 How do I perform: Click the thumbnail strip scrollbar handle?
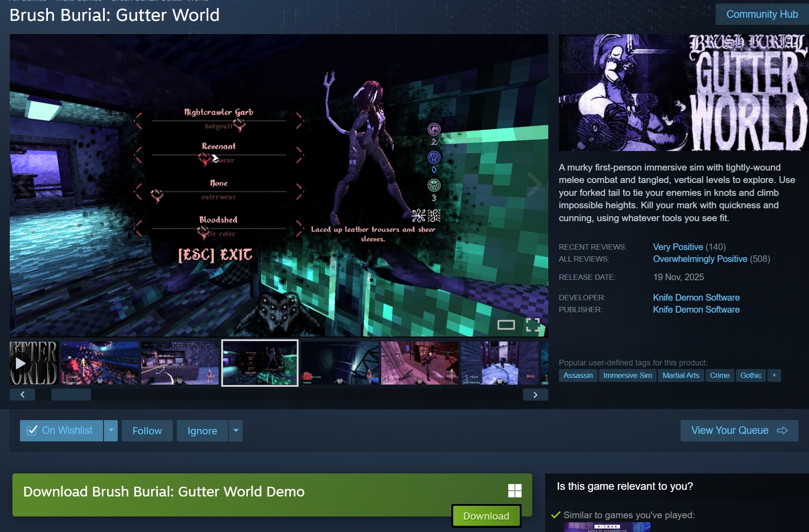tap(71, 394)
